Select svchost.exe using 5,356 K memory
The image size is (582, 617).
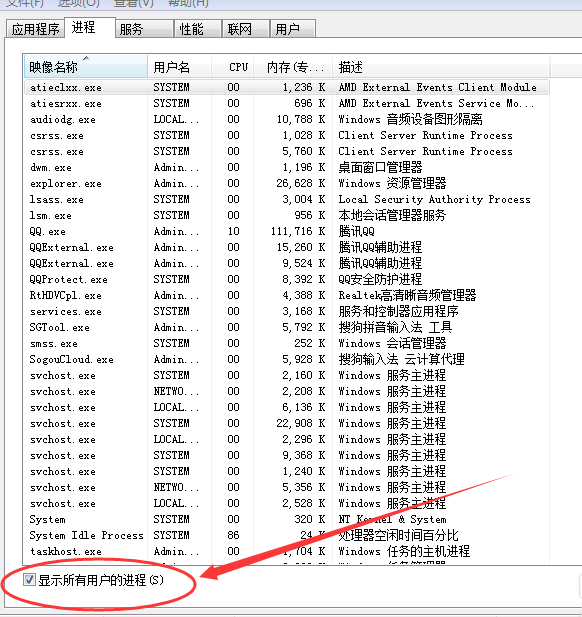pyautogui.click(x=287, y=487)
